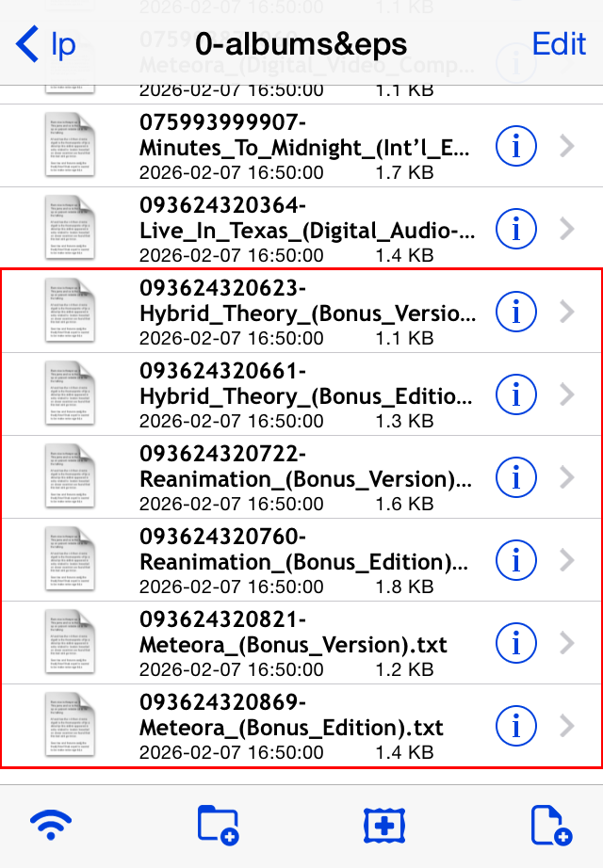Tap document thumbnail of 093624320821 Meteora
The height and width of the screenshot is (868, 603).
70,642
